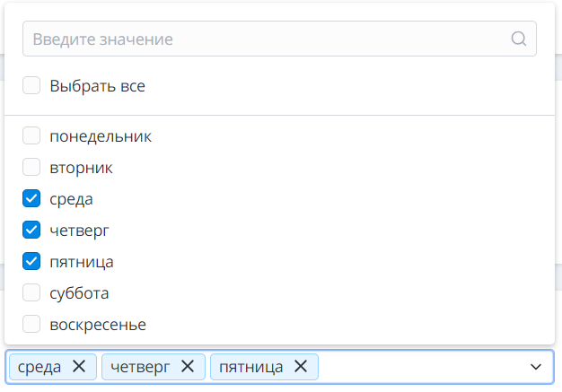This screenshot has width=562, height=392.
Task: Click the вторник option label
Action: click(81, 168)
